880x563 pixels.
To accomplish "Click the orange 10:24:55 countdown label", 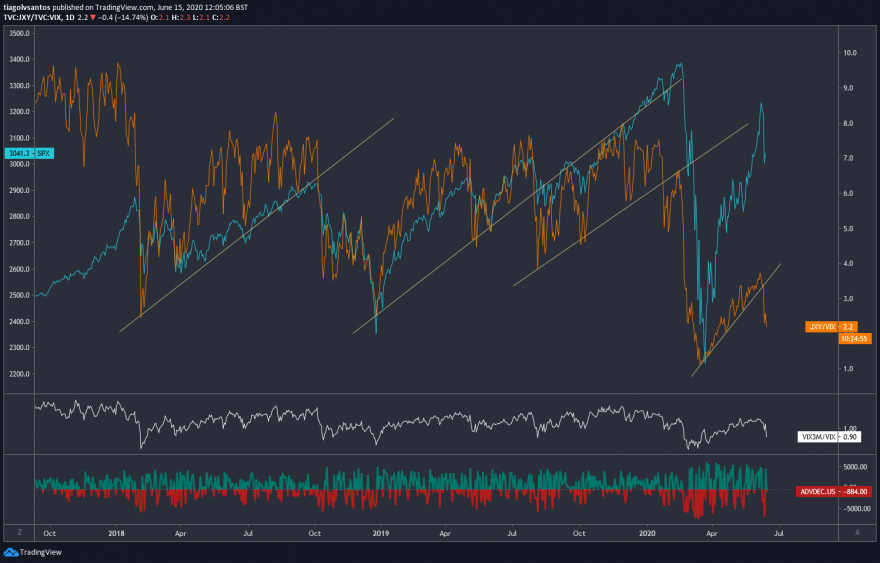I will [x=855, y=338].
